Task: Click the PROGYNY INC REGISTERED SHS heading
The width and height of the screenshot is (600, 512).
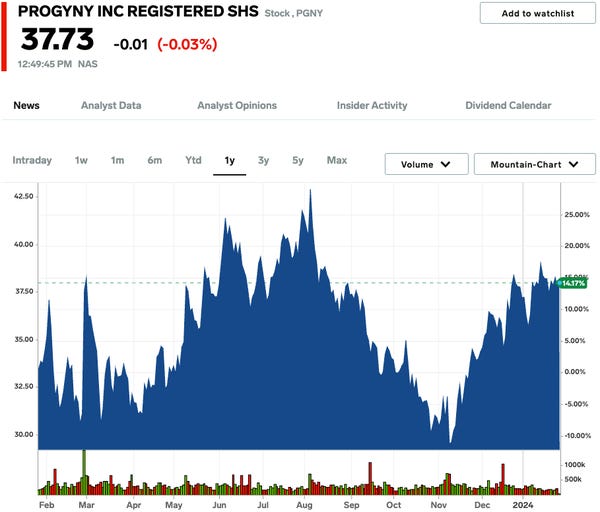Action: point(138,11)
